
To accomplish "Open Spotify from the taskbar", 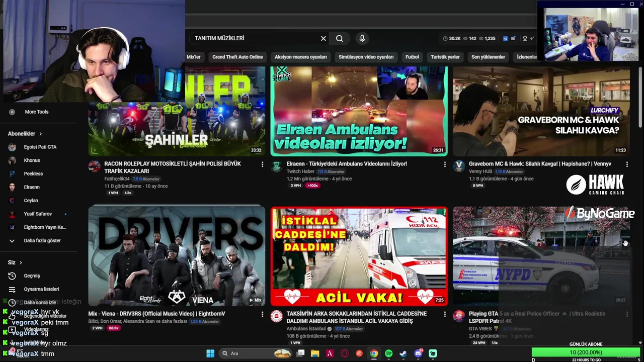I will pos(388,353).
